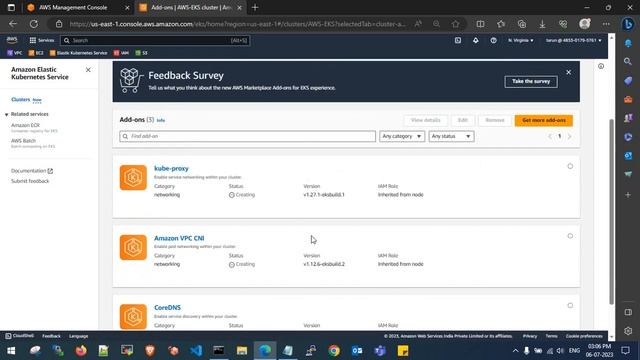Open Amazon ECR related service
640x360 pixels.
click(25, 125)
